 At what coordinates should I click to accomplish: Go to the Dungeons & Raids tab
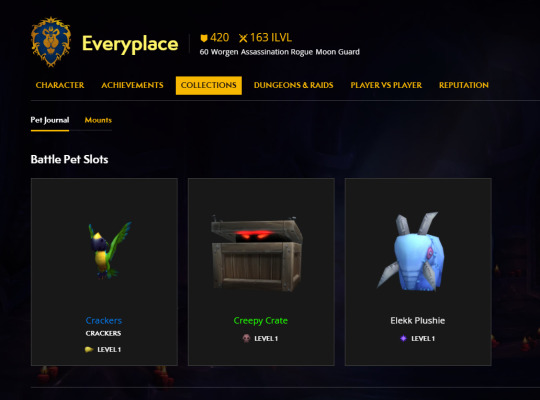click(293, 85)
